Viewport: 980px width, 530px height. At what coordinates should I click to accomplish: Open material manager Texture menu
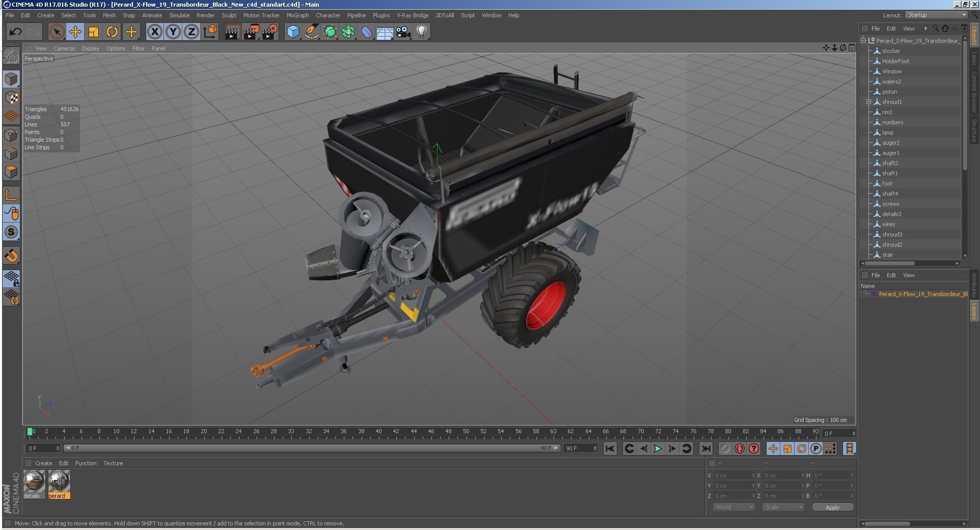click(113, 463)
